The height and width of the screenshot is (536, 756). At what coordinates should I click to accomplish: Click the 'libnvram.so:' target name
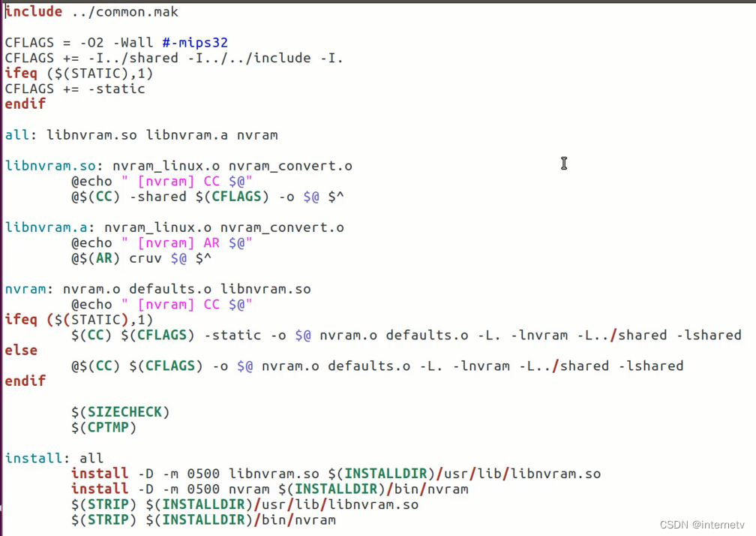(x=54, y=166)
